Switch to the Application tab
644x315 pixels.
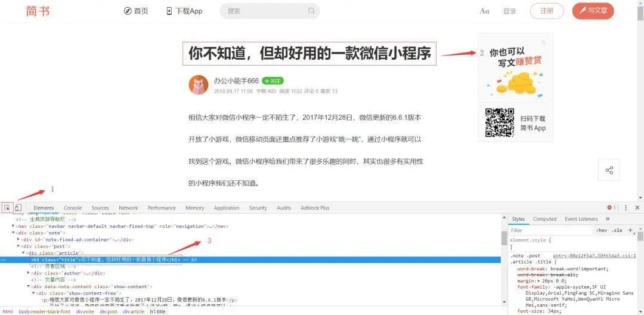227,208
